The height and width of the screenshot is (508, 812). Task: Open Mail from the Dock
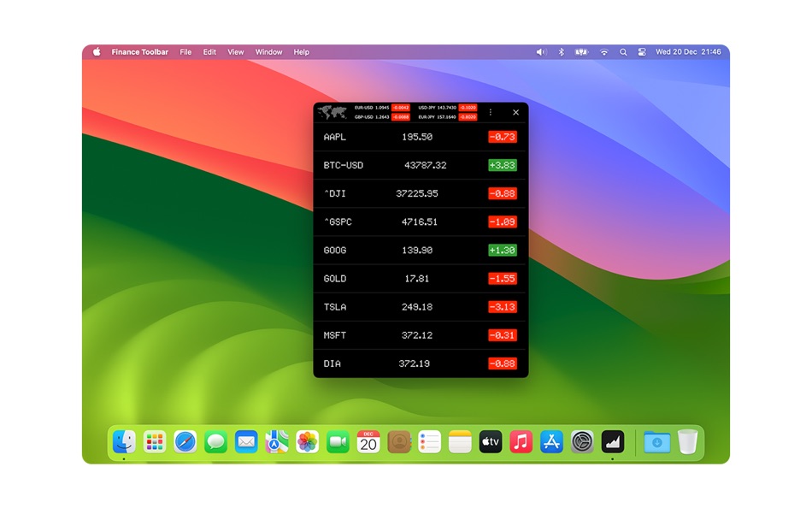click(x=246, y=442)
